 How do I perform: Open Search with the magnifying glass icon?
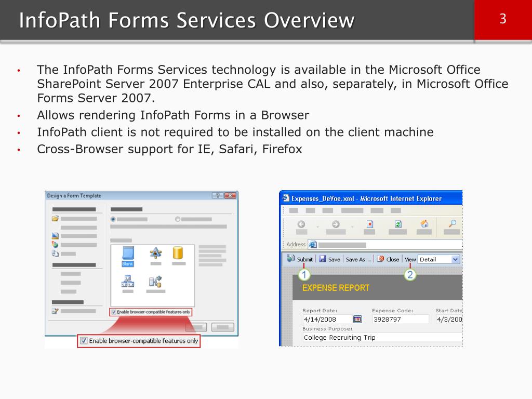point(453,223)
